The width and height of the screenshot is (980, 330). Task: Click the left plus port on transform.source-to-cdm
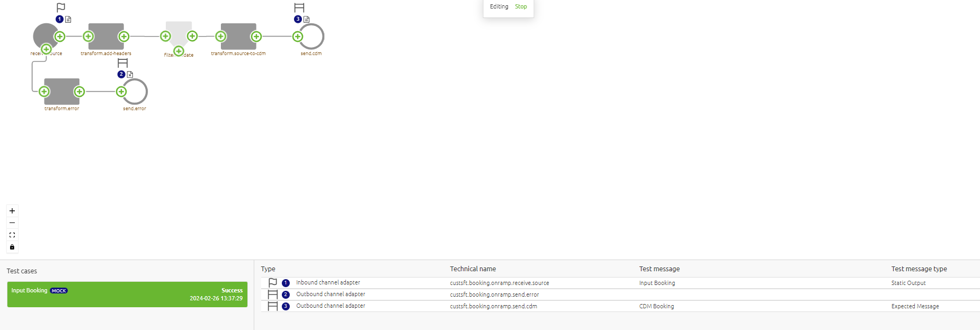tap(221, 37)
